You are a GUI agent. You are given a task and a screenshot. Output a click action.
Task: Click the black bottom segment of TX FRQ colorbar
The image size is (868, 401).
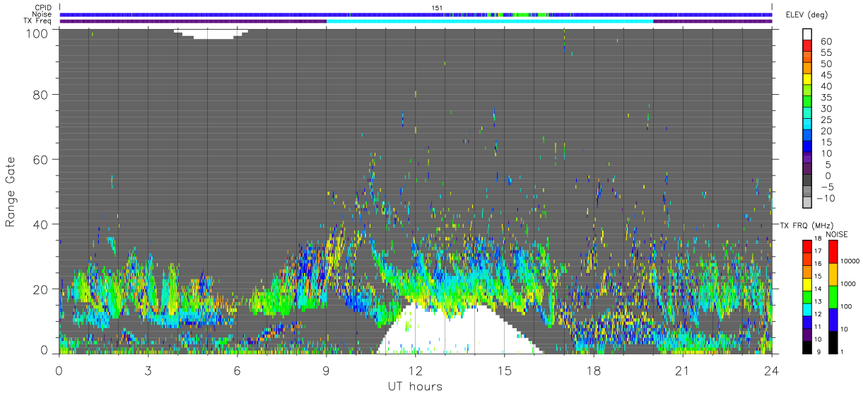(807, 346)
